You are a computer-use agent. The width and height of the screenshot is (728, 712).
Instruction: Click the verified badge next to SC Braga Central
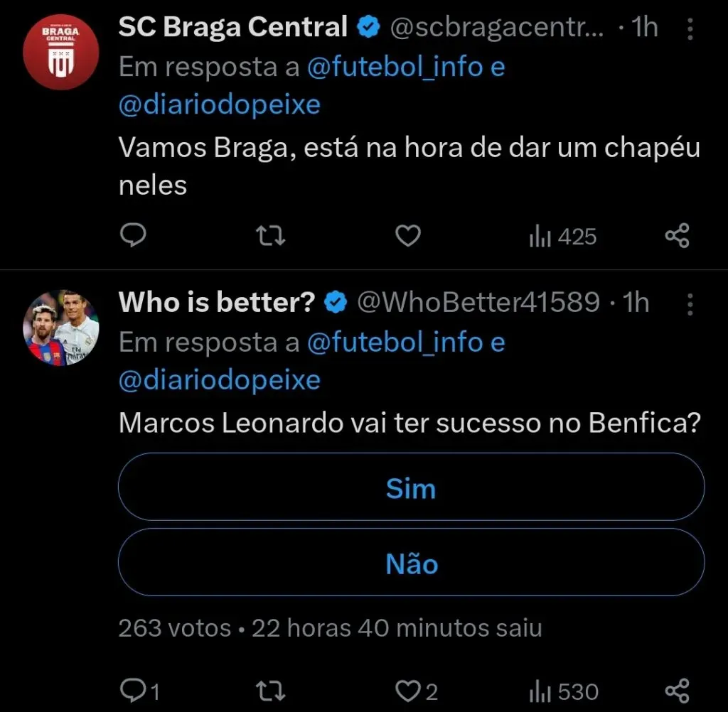[x=368, y=26]
